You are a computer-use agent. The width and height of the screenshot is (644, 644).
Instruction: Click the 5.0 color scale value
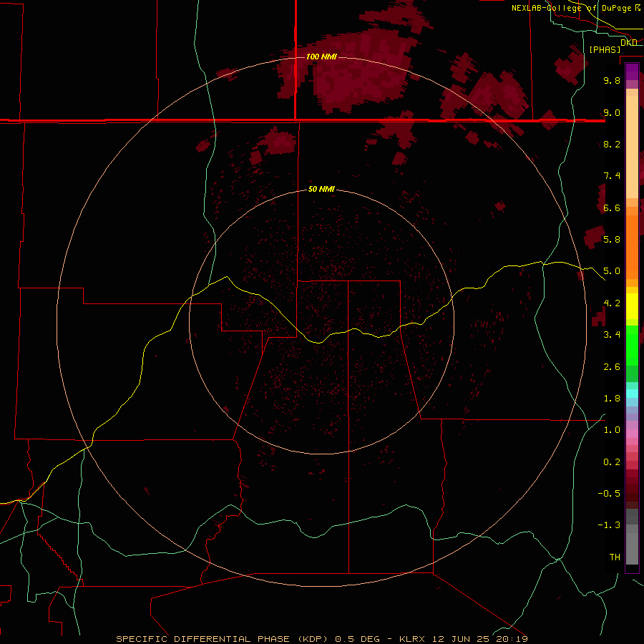point(612,271)
